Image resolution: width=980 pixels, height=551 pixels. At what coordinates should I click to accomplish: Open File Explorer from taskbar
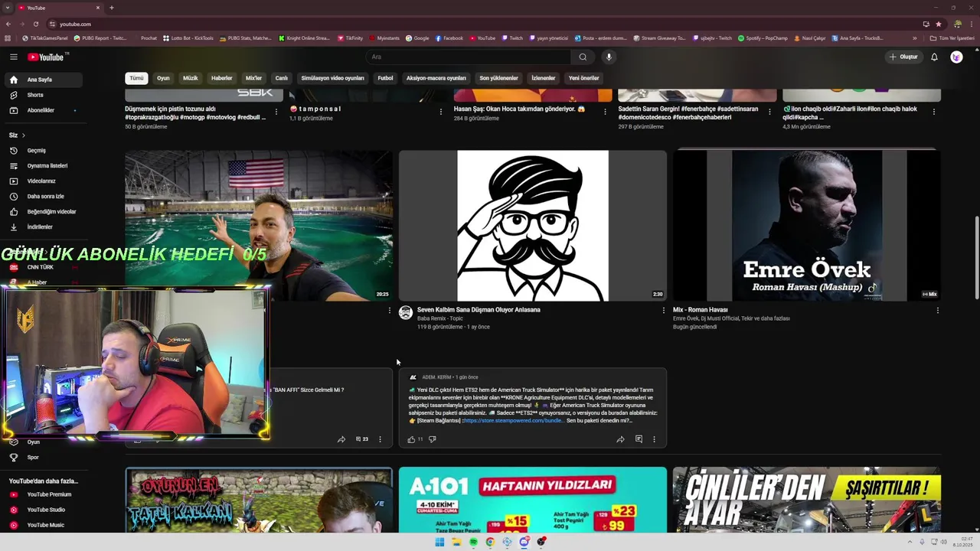(x=456, y=542)
